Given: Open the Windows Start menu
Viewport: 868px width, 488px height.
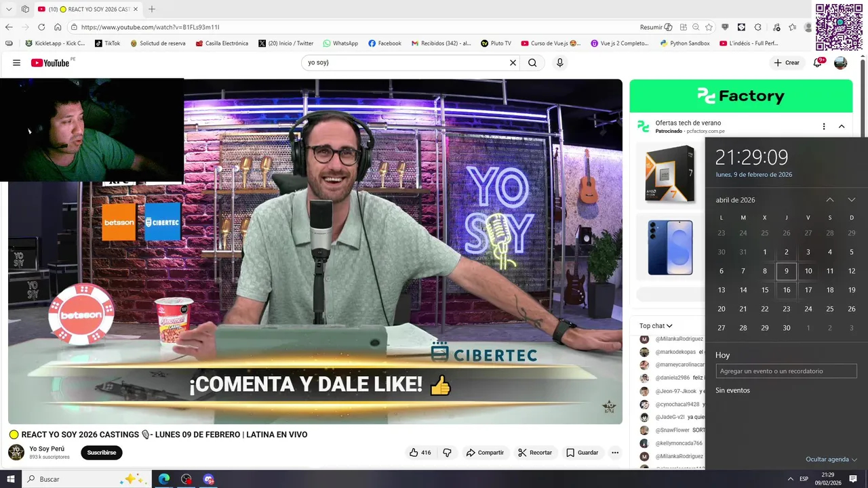Looking at the screenshot, I should [x=10, y=479].
